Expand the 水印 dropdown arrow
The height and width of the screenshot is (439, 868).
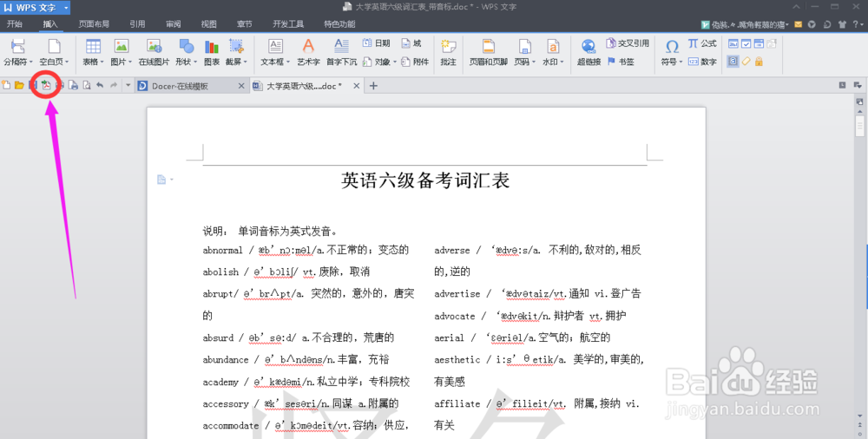pos(562,62)
